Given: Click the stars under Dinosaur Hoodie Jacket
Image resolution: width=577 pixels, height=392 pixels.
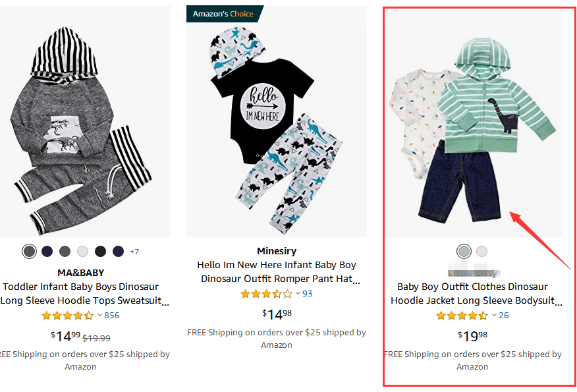Looking at the screenshot, I should point(462,316).
